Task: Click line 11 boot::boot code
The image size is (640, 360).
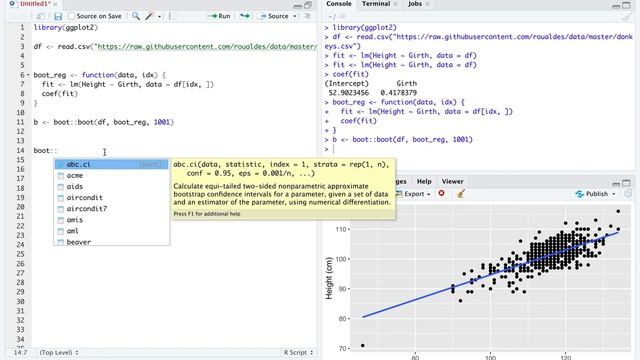Action: click(104, 122)
